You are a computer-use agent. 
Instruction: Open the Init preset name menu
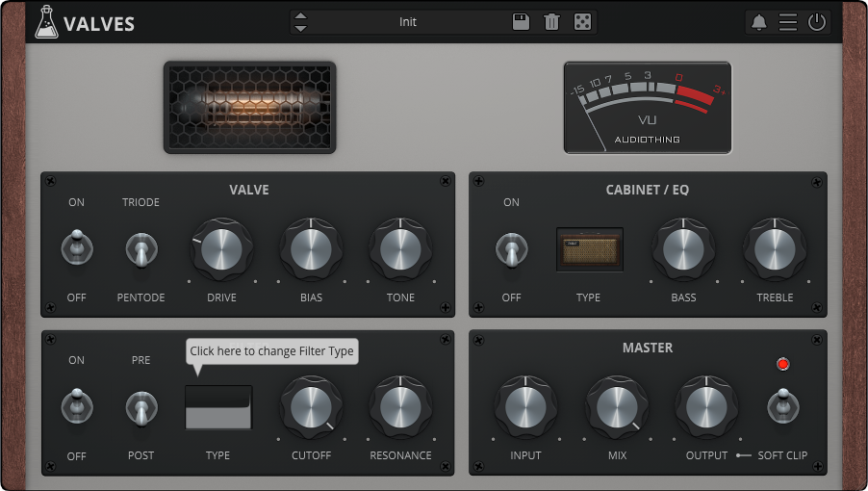tap(407, 21)
